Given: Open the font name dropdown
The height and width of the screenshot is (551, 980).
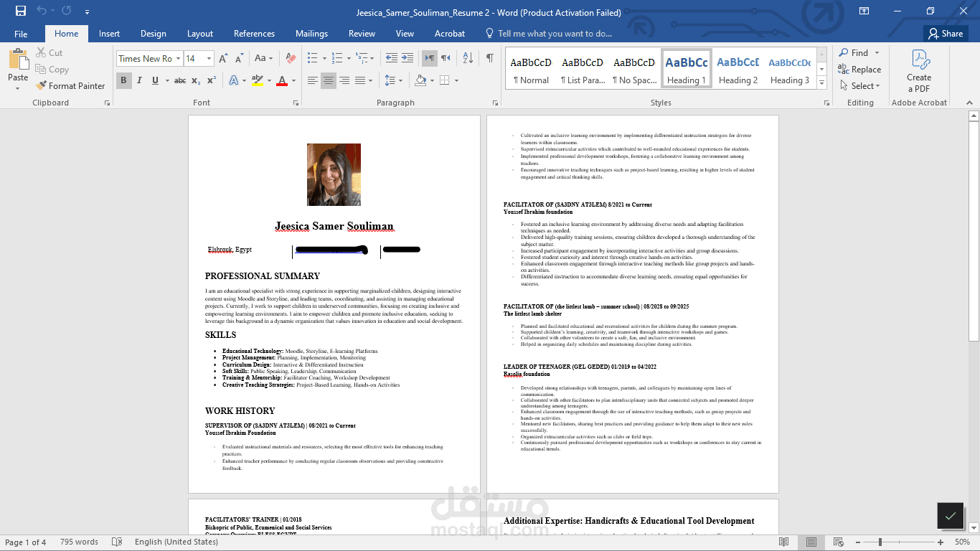Looking at the screenshot, I should (177, 59).
